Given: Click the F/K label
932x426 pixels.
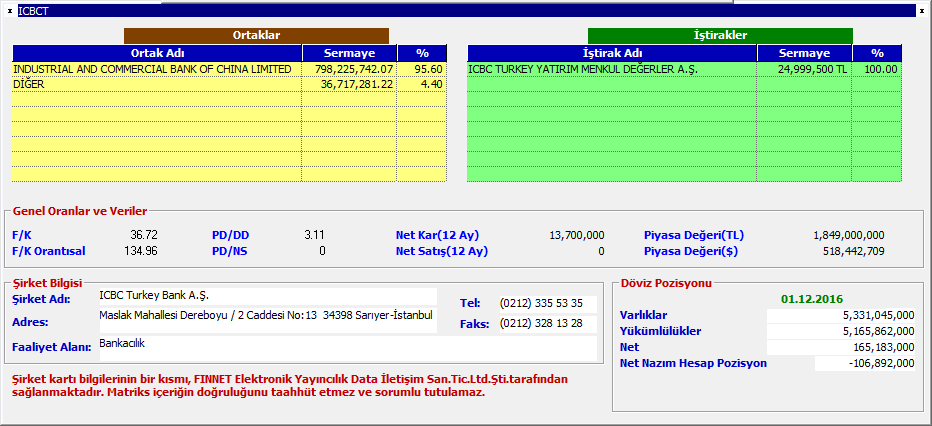Looking at the screenshot, I should (x=22, y=235).
